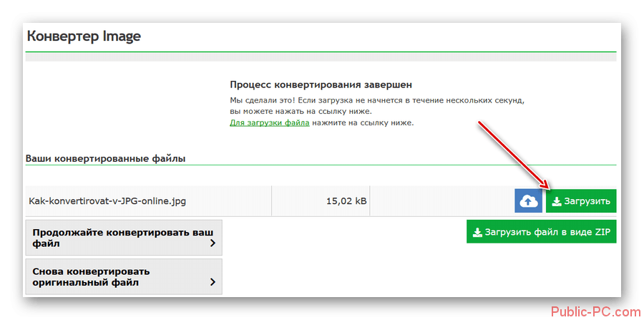
Task: Click the download icon on the ZIP button
Action: [477, 232]
